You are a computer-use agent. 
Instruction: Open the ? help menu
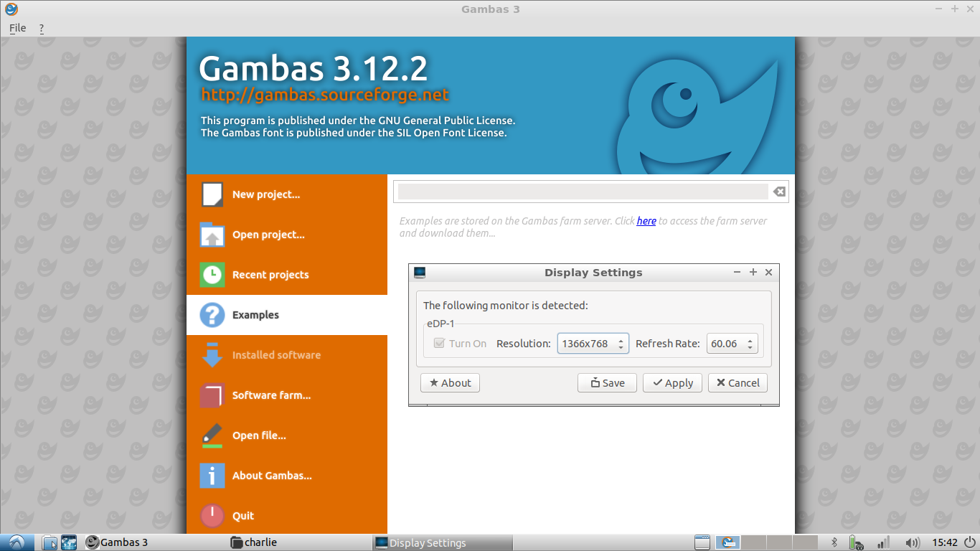pos(42,28)
